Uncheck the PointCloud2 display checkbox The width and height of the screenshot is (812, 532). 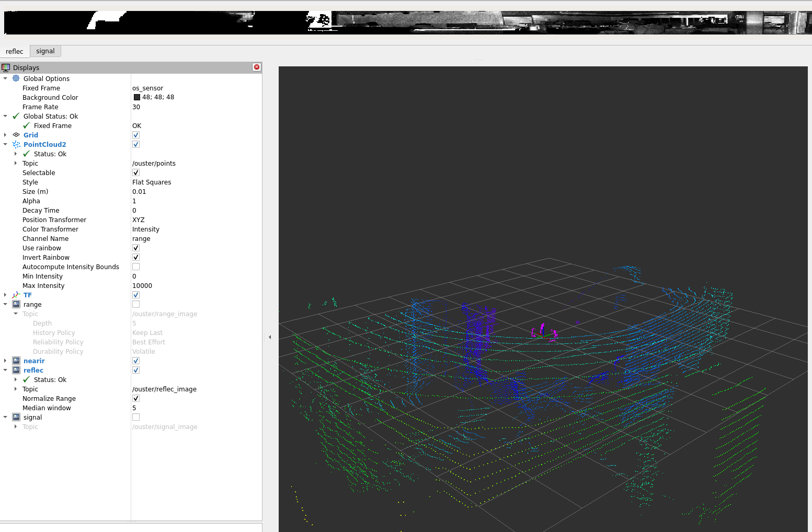[x=136, y=144]
